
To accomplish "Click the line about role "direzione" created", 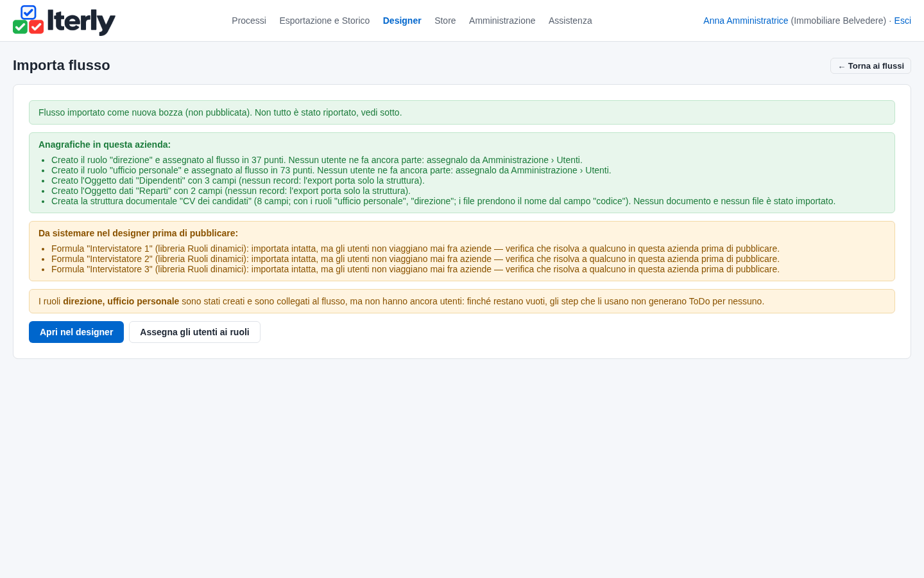I will pyautogui.click(x=317, y=160).
